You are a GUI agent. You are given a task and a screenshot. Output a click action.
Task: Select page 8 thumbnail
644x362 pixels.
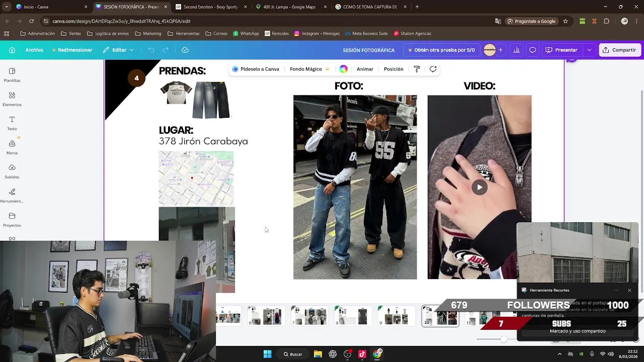[353, 316]
